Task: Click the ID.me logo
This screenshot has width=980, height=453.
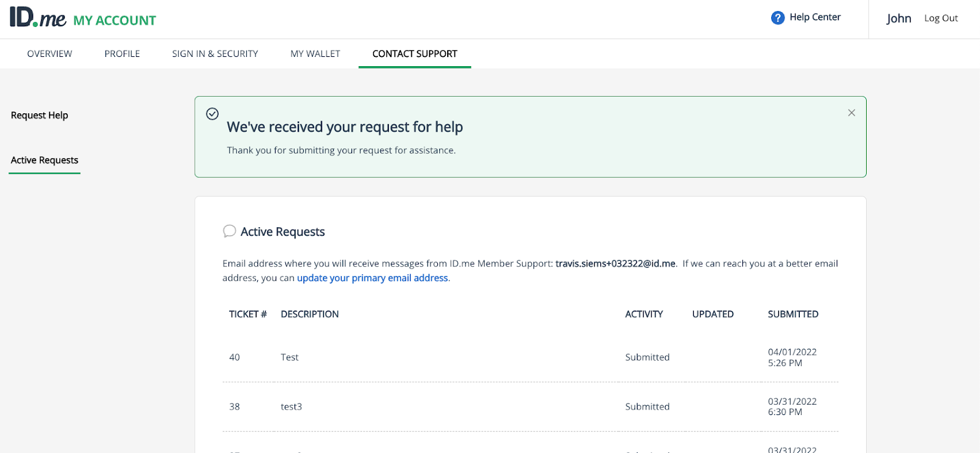Action: coord(38,18)
